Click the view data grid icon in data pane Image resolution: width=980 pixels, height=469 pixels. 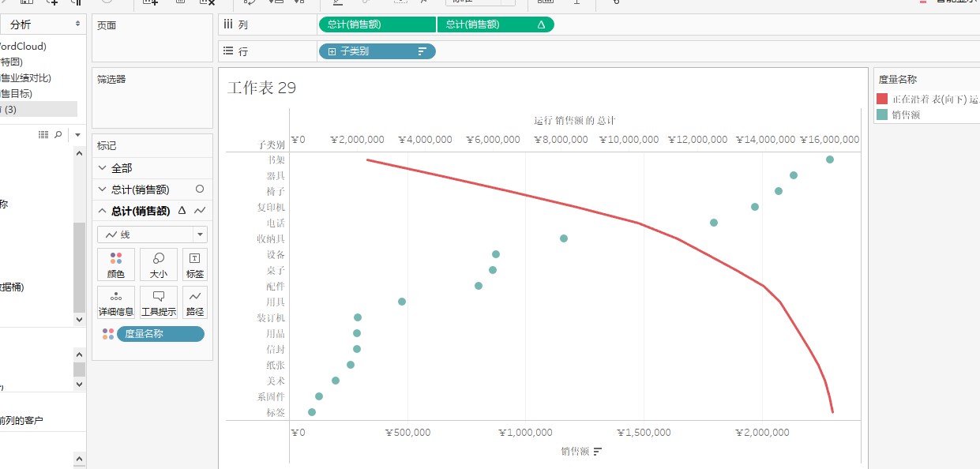point(43,135)
